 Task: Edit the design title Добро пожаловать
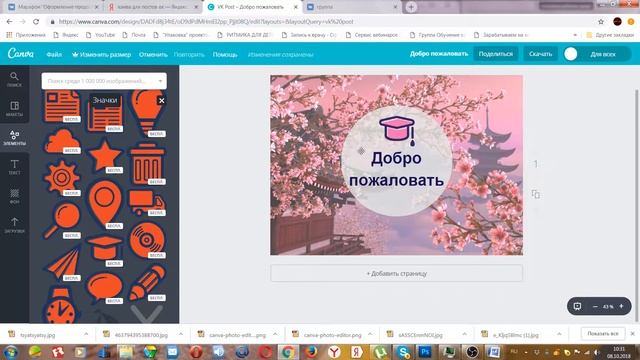coord(439,54)
